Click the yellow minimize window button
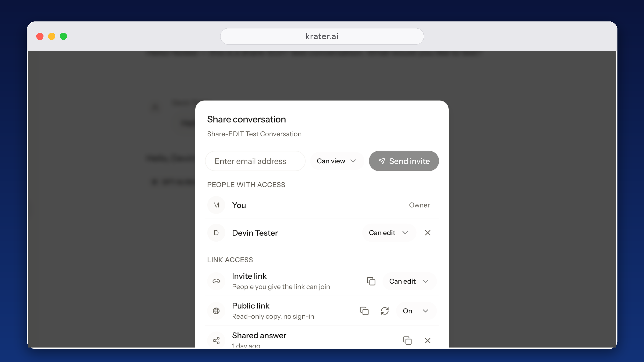Image resolution: width=644 pixels, height=362 pixels. click(x=52, y=36)
